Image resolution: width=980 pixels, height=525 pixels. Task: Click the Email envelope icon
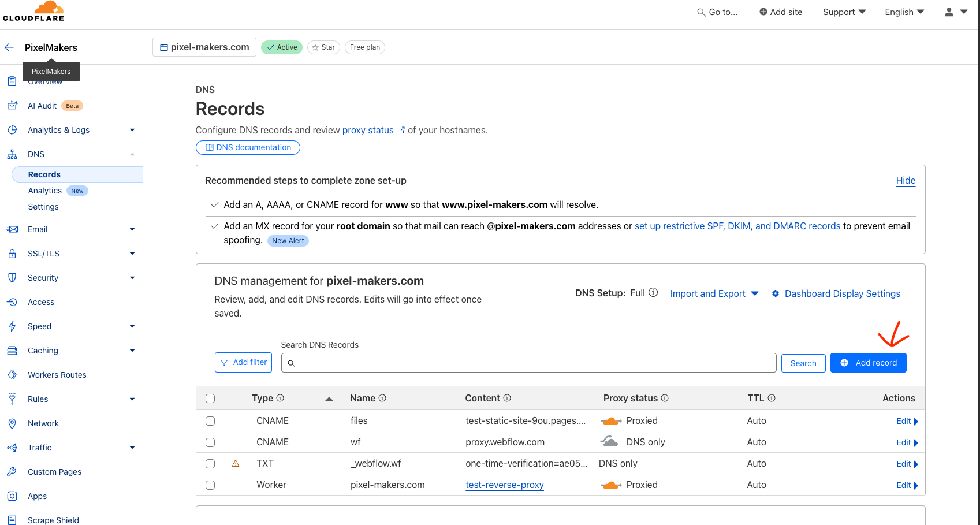tap(12, 229)
